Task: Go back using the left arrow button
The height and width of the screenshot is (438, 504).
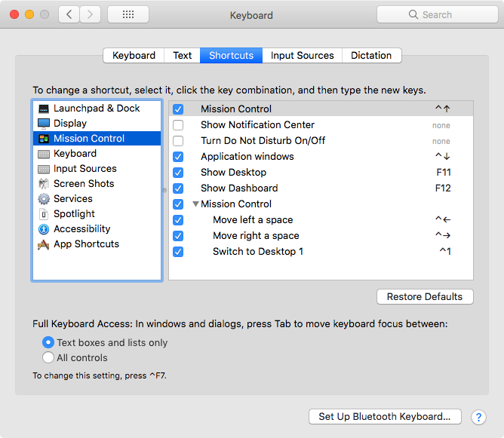Action: click(x=69, y=14)
